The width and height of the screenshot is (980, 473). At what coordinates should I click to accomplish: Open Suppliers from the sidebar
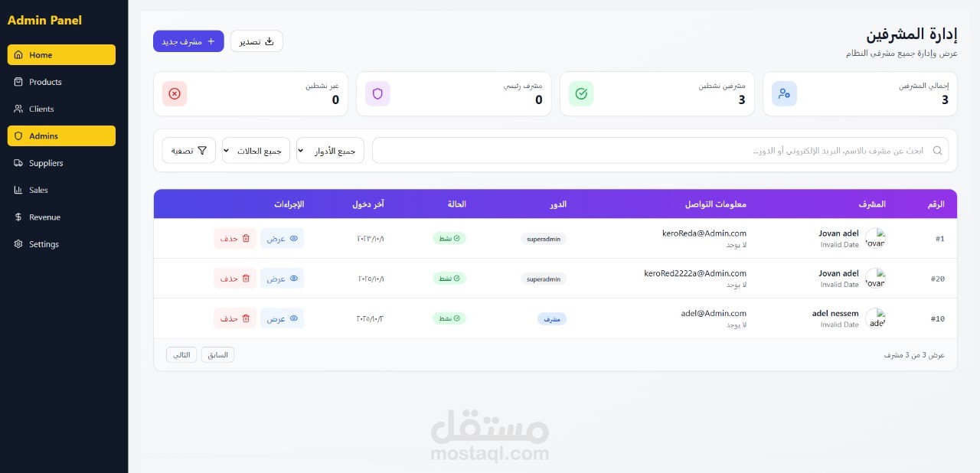(61, 163)
